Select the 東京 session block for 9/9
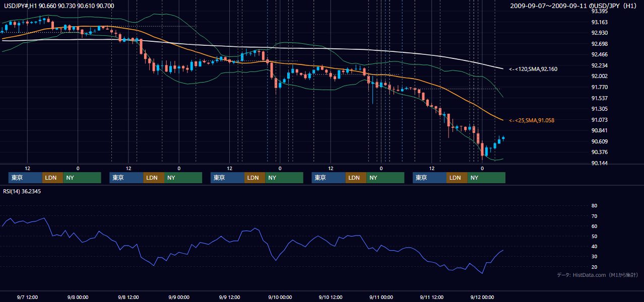This screenshot has height=302, width=644. 228,178
